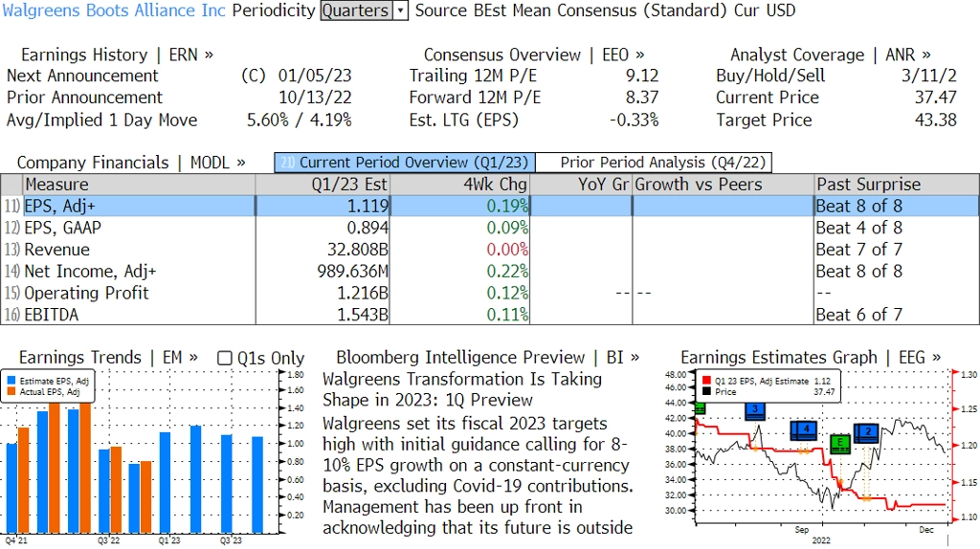Open Bloomberg Intelligence Preview BI page
Screen dimensions: 980x549
point(487,358)
